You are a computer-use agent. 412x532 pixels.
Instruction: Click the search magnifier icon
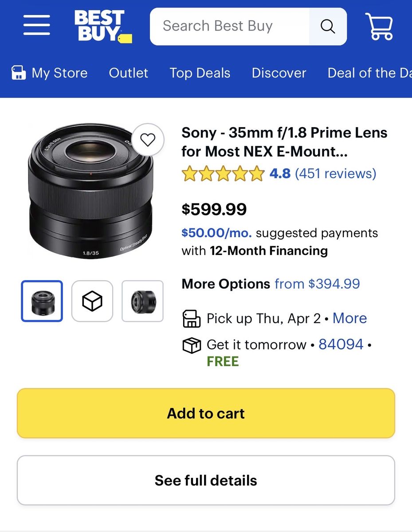point(328,27)
